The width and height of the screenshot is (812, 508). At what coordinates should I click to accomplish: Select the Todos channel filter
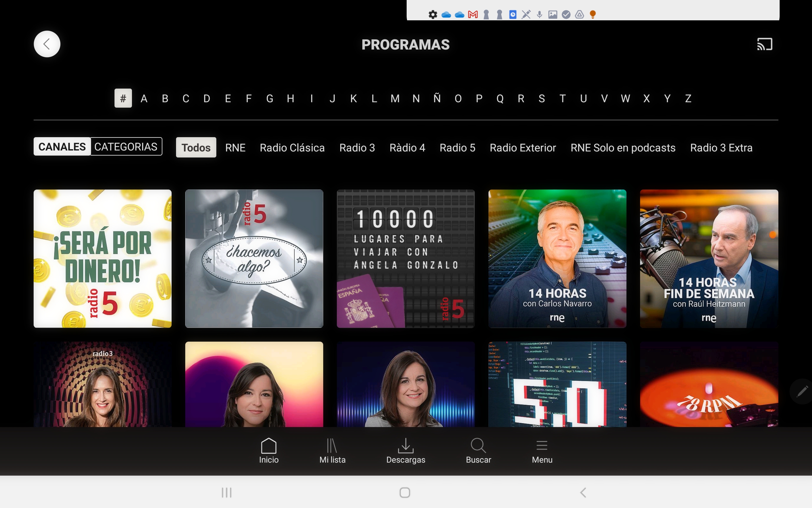[x=196, y=148]
